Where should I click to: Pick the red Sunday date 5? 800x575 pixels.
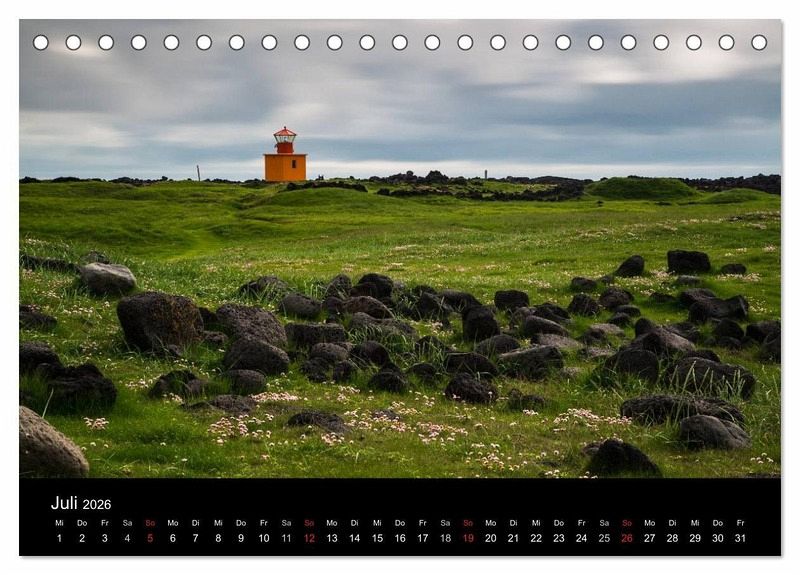(x=150, y=538)
